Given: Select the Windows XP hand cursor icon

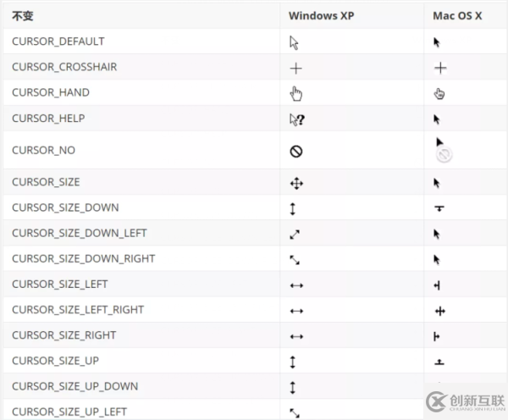Looking at the screenshot, I should coord(295,94).
